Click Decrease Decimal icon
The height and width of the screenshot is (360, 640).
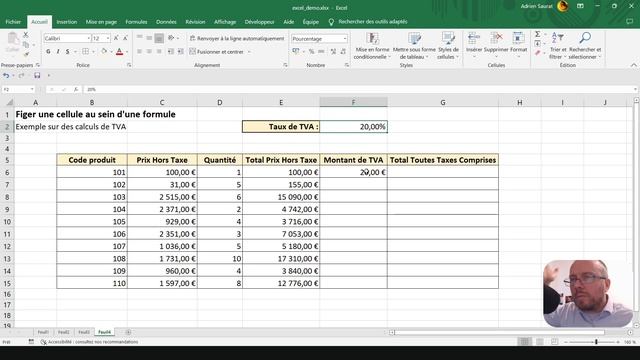(x=343, y=51)
